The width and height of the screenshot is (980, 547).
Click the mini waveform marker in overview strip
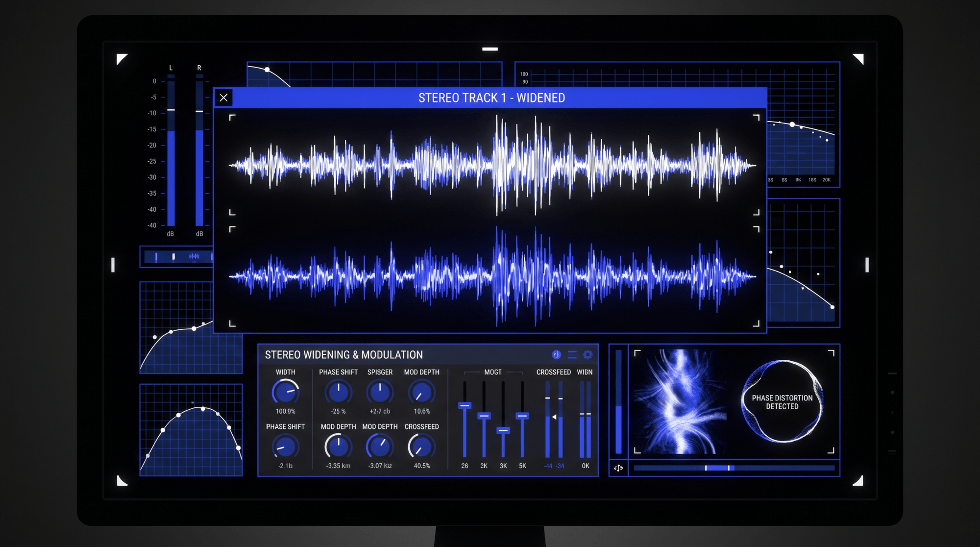click(x=194, y=256)
